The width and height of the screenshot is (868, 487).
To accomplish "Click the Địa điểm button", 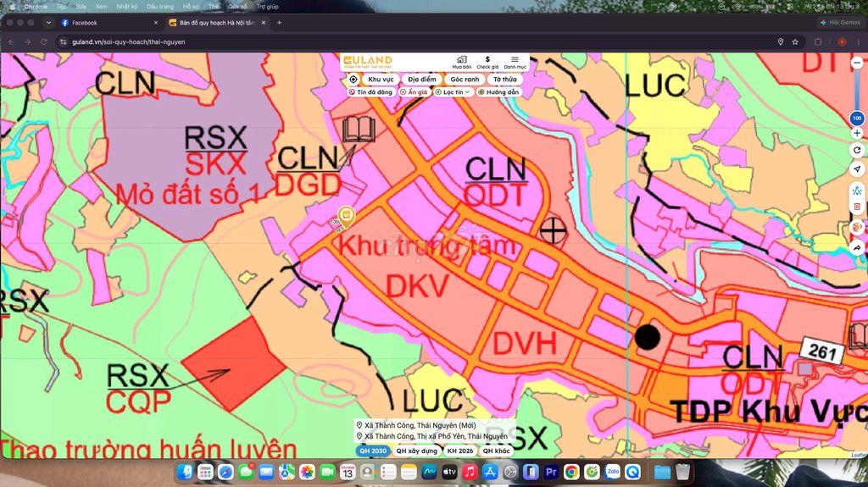I will (422, 79).
